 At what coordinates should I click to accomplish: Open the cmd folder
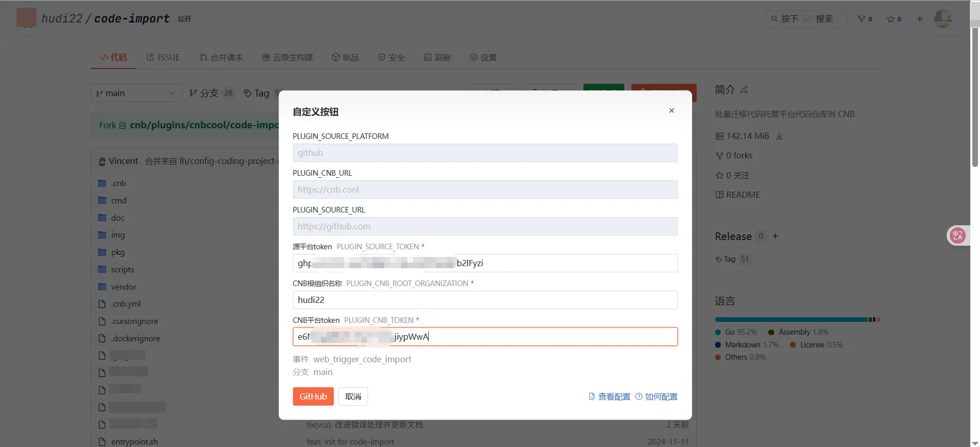(x=119, y=200)
